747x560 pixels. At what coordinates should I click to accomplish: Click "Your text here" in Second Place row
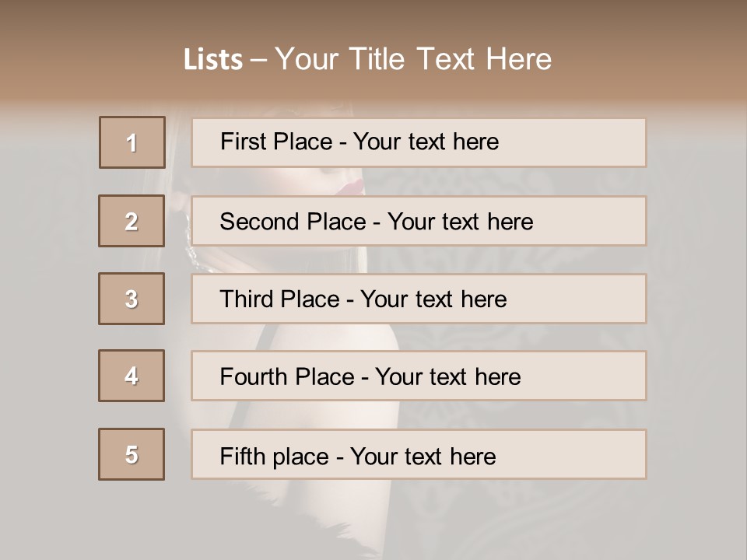460,222
